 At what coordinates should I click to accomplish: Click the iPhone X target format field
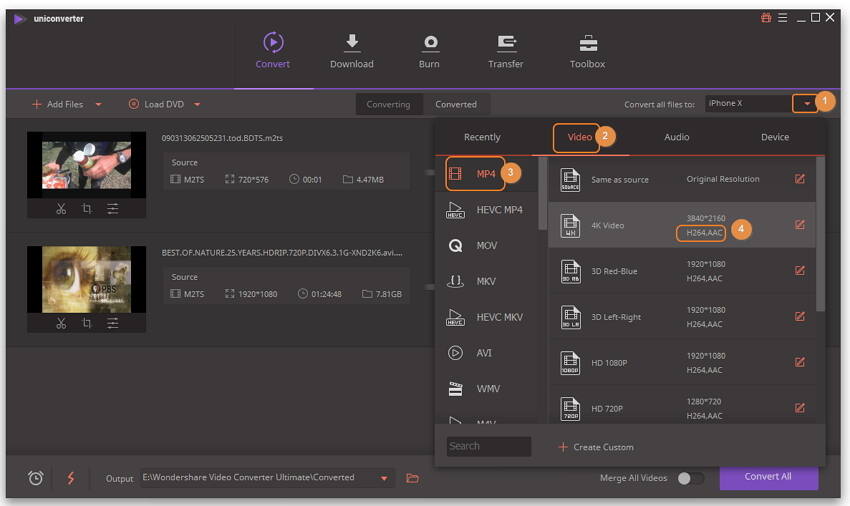749,104
